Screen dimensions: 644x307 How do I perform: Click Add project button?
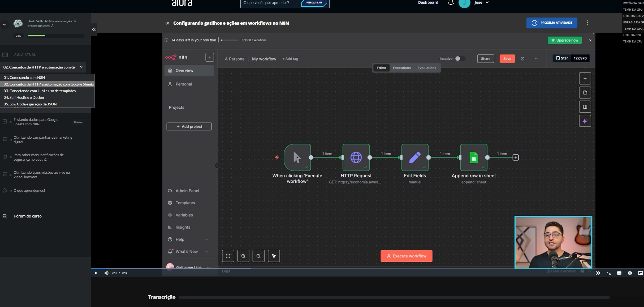pos(189,127)
